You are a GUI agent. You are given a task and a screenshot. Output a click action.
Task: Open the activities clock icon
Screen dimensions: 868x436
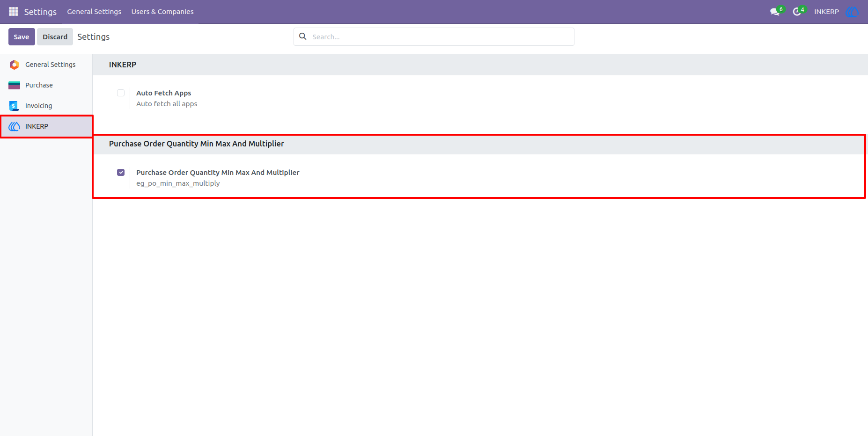click(x=797, y=12)
